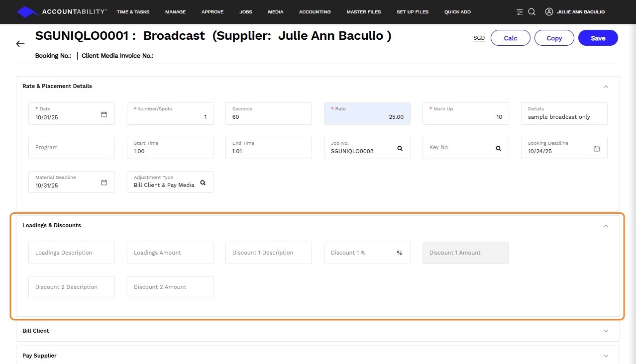Image resolution: width=636 pixels, height=364 pixels.
Task: Open the Accounting menu
Action: point(315,12)
